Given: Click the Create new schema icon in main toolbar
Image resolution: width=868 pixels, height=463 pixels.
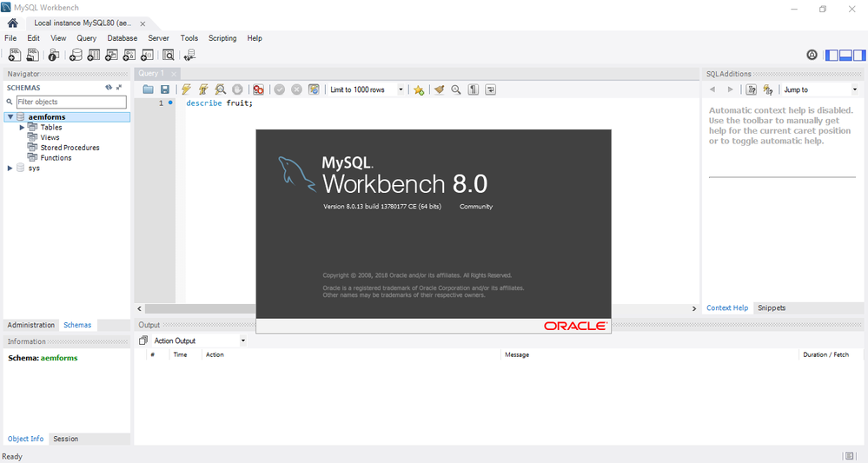Looking at the screenshot, I should 75,55.
